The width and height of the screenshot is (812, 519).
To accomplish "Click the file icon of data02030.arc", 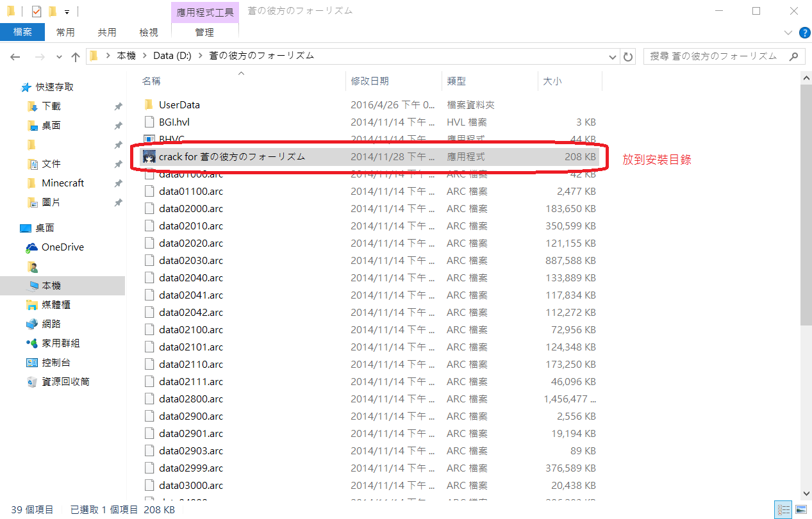I will [x=149, y=260].
